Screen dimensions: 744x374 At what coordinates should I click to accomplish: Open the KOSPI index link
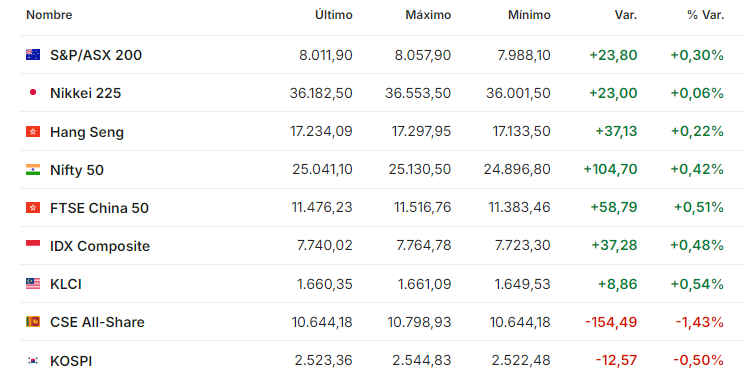(71, 361)
